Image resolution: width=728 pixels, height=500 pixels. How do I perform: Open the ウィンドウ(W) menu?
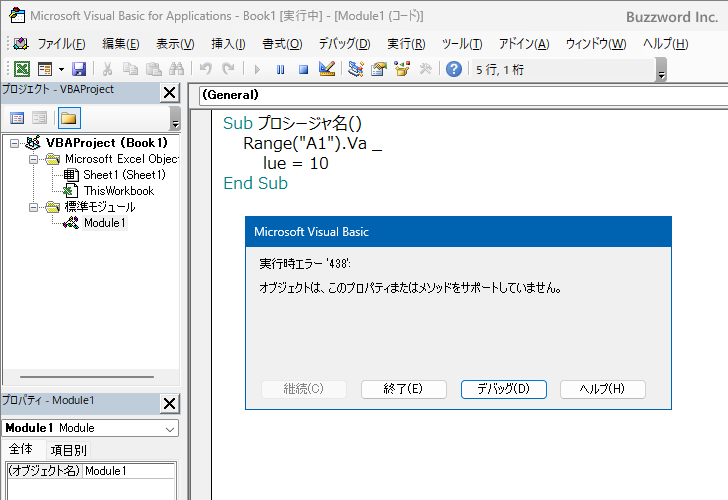click(596, 44)
